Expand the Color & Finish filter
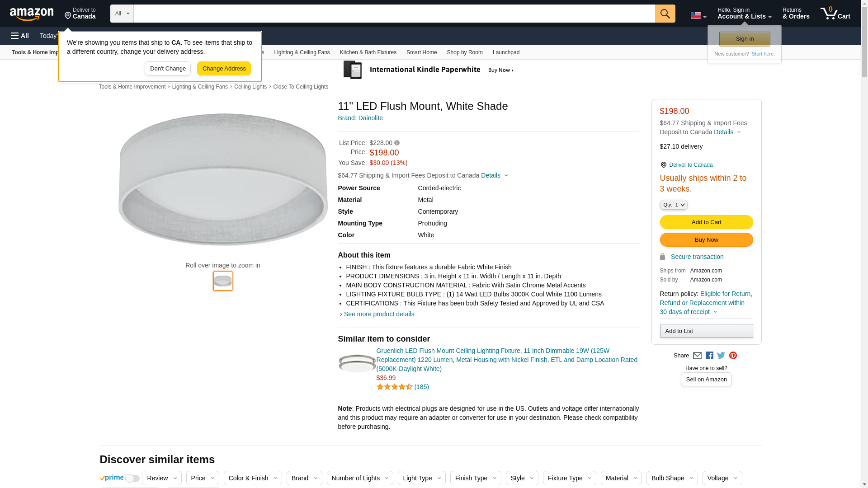868x488 pixels. [x=252, y=478]
